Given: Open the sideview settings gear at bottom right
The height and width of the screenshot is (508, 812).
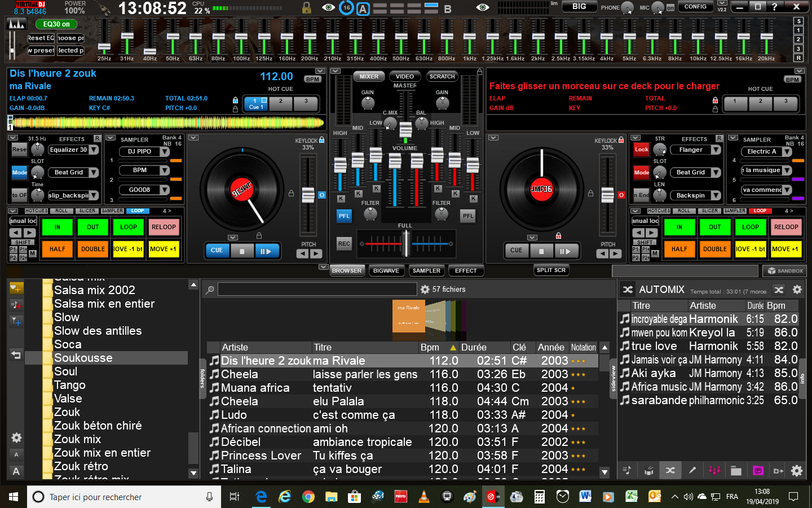Looking at the screenshot, I should (797, 470).
